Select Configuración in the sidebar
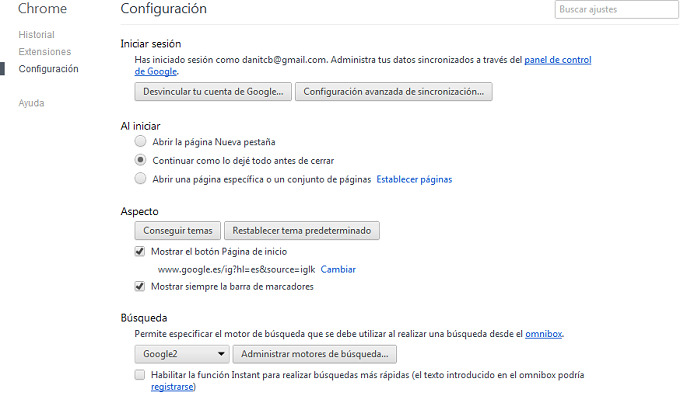The height and width of the screenshot is (396, 680). [x=49, y=69]
